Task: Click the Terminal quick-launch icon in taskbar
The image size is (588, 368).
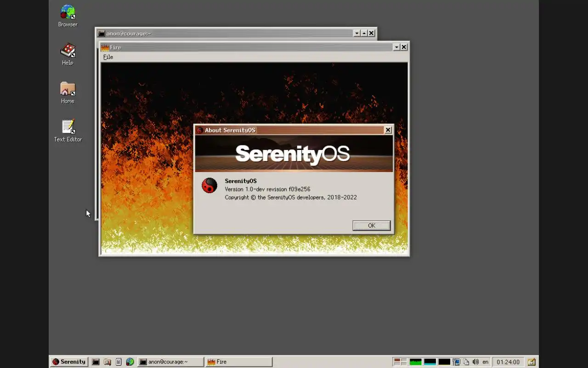Action: point(96,362)
